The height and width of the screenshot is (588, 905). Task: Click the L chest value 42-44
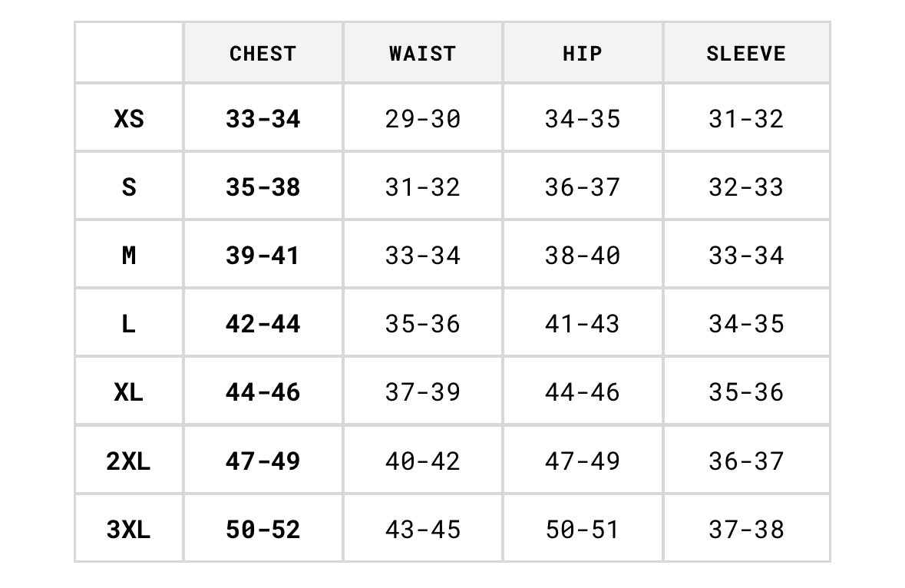(263, 324)
